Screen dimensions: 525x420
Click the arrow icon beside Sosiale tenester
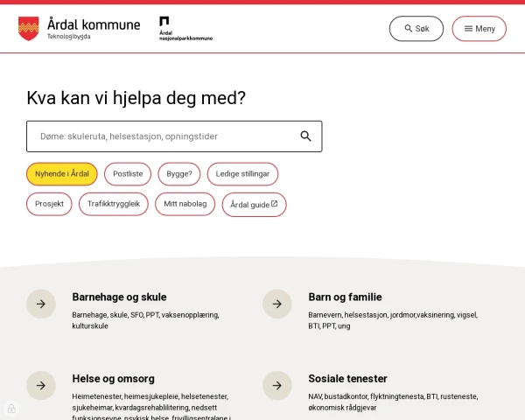coord(277,385)
